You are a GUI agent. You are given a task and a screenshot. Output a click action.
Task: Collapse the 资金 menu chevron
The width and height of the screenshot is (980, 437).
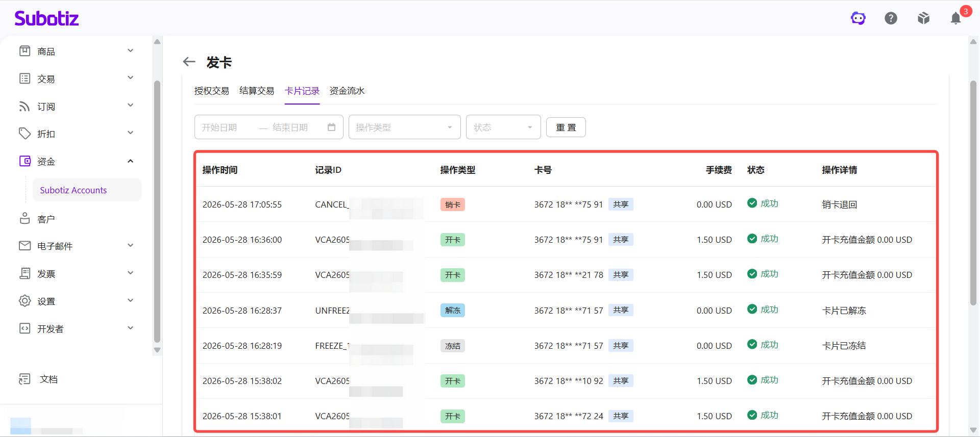130,161
